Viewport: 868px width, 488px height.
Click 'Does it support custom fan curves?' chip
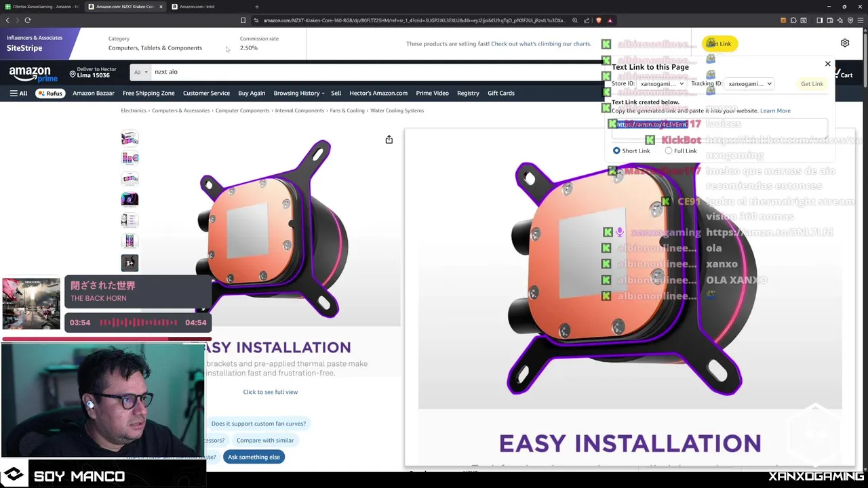click(x=258, y=424)
